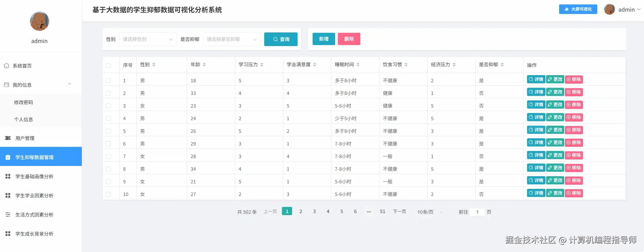
Task: Click 更改 for row 5
Action: 555,130
